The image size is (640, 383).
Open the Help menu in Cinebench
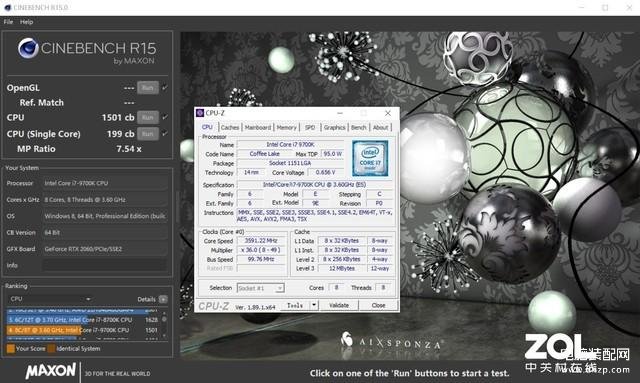tap(27, 22)
